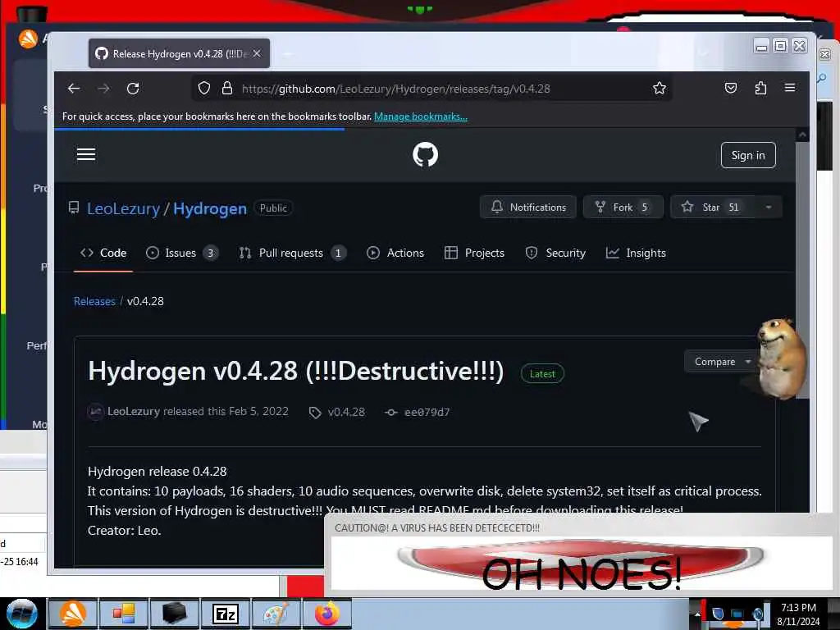This screenshot has width=840, height=630.
Task: Click the Notifications button
Action: [528, 208]
